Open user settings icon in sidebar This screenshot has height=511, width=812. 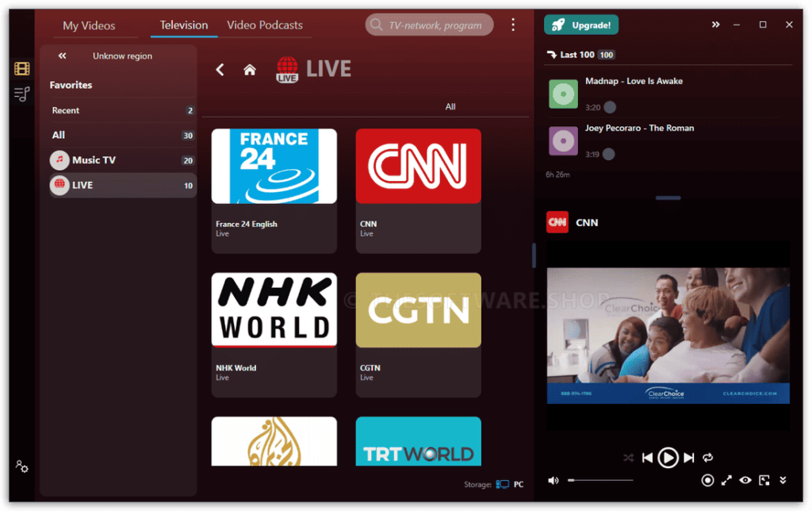21,467
